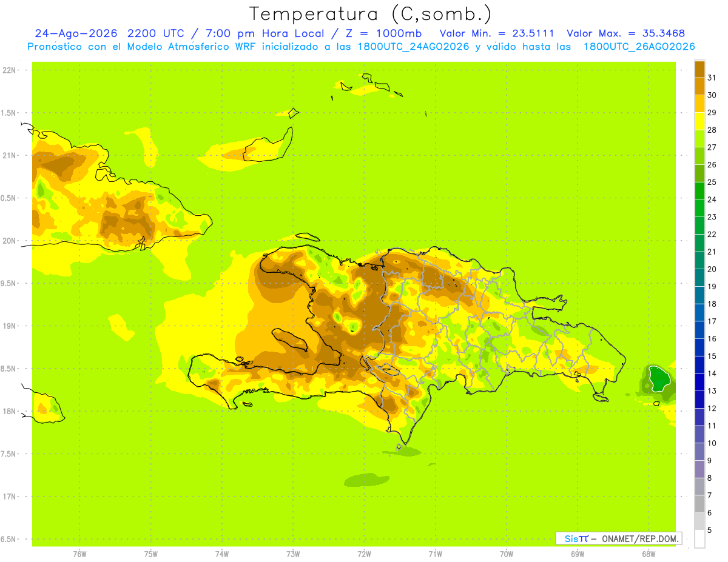The height and width of the screenshot is (562, 728).
Task: Click longitude axis label 69W
Action: pos(578,554)
